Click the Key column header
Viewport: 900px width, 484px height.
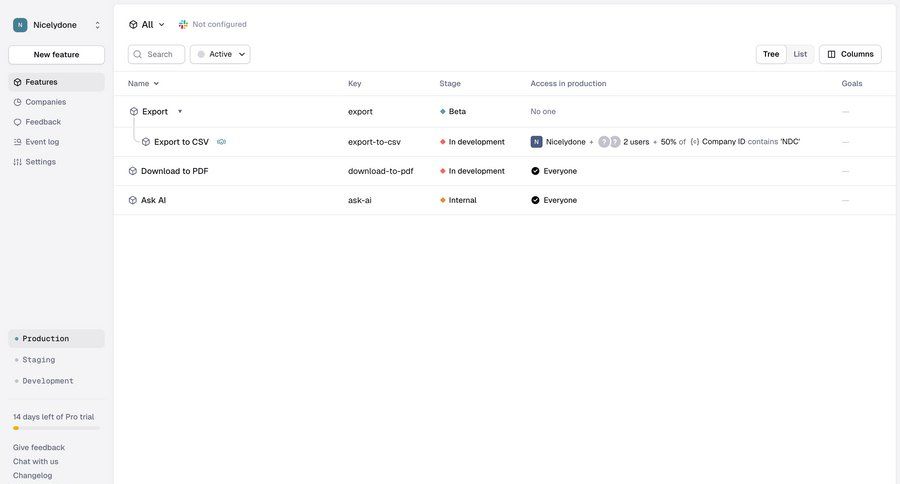click(x=355, y=83)
